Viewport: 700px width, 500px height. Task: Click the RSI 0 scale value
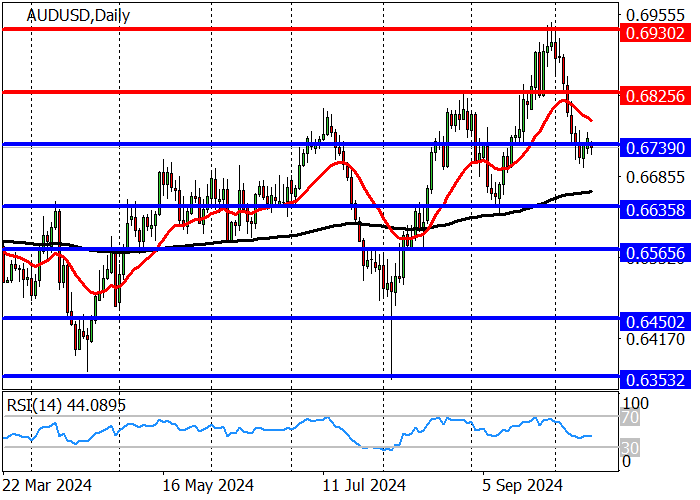pyautogui.click(x=627, y=461)
